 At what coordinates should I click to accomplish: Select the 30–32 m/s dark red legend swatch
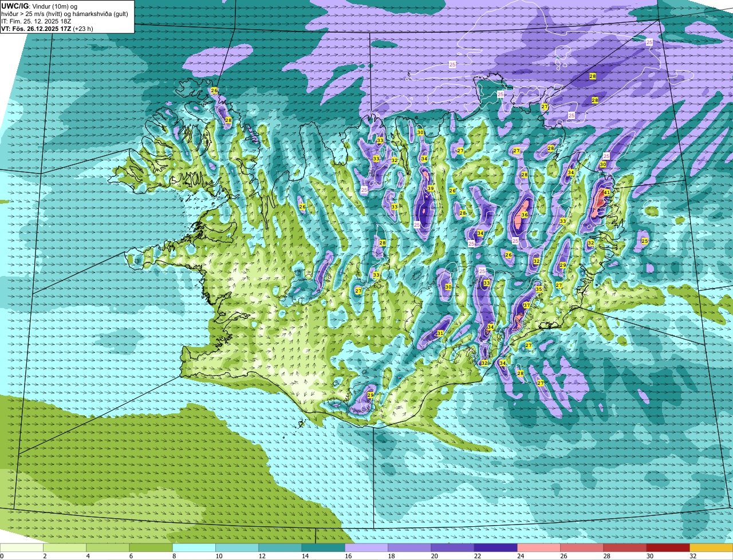(668, 547)
